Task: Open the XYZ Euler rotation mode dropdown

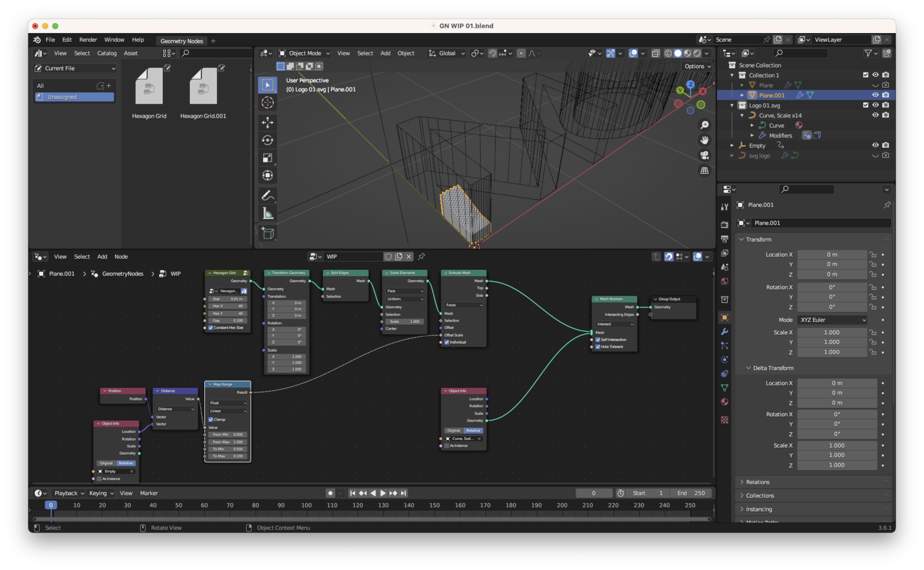Action: [832, 320]
